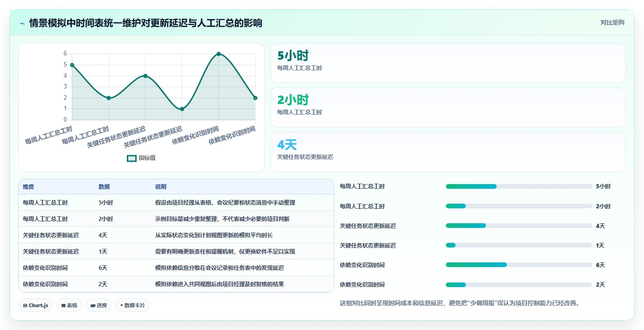This screenshot has height=330, width=644.
Task: Select the chart point at value 1
Action: pyautogui.click(x=182, y=109)
